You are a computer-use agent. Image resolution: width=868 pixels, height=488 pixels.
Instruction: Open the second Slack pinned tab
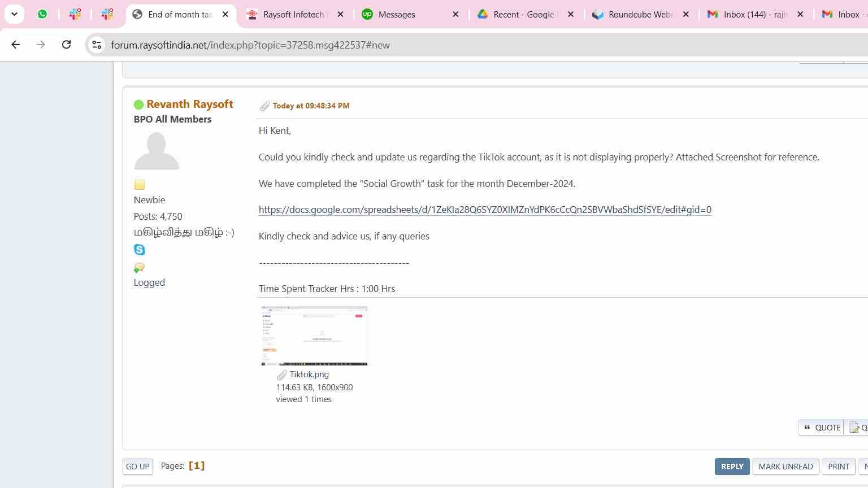coord(107,14)
